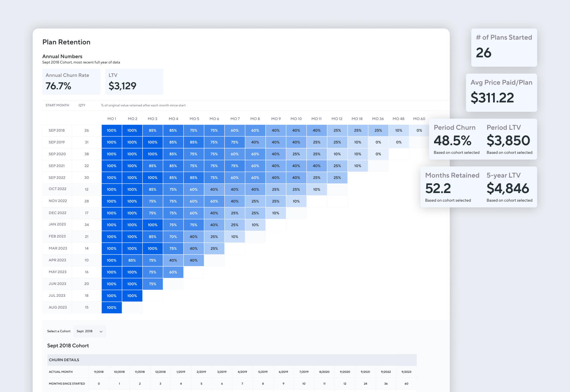Viewport: 570px width, 392px height.
Task: Click the START MONTH column header
Action: click(57, 105)
